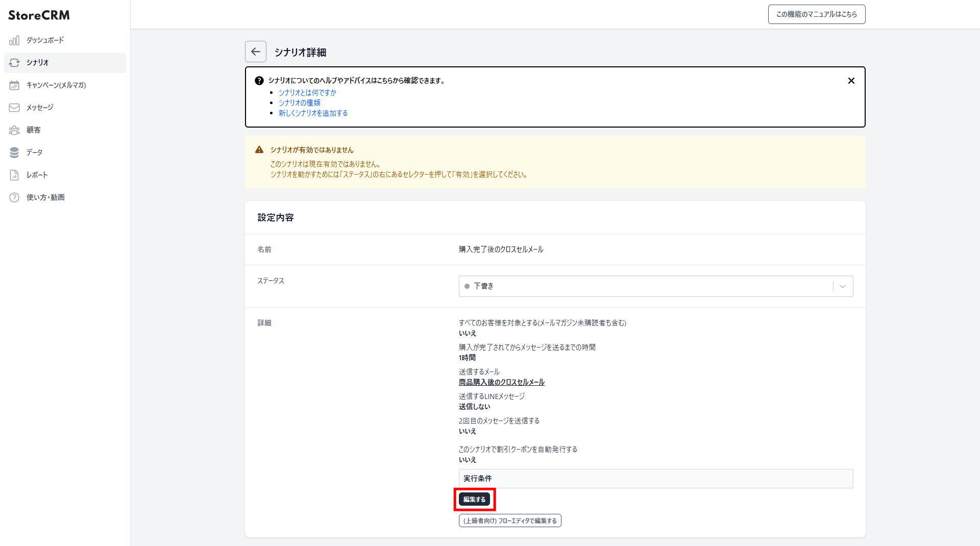Follow the 新しくシナリオを追加する link

[x=313, y=113]
